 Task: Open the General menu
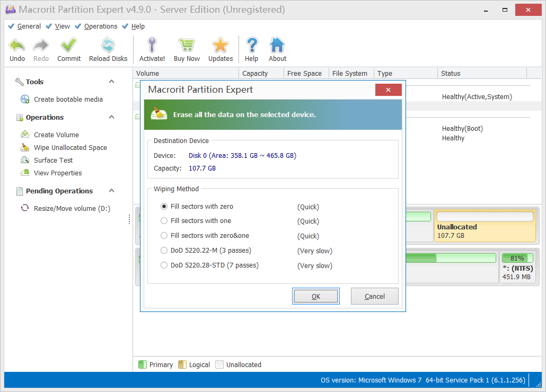pyautogui.click(x=29, y=26)
